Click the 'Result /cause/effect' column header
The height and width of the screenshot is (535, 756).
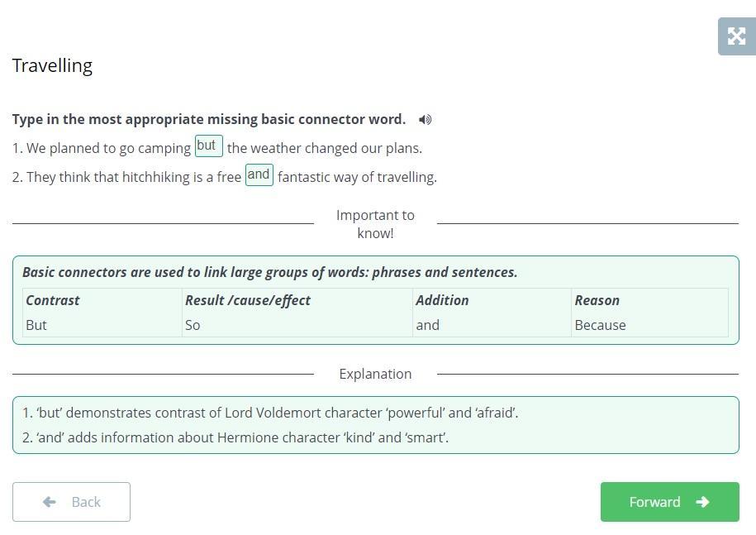click(248, 300)
